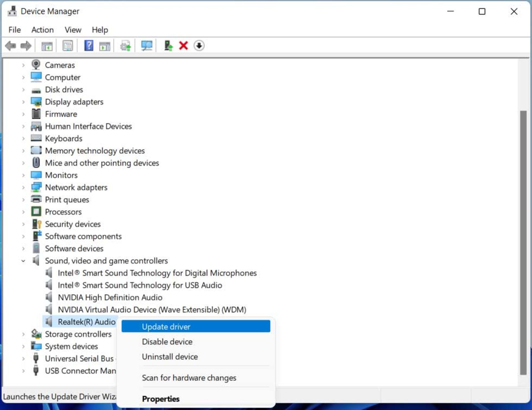
Task: Expand the USB Connector Manager category
Action: coord(23,371)
